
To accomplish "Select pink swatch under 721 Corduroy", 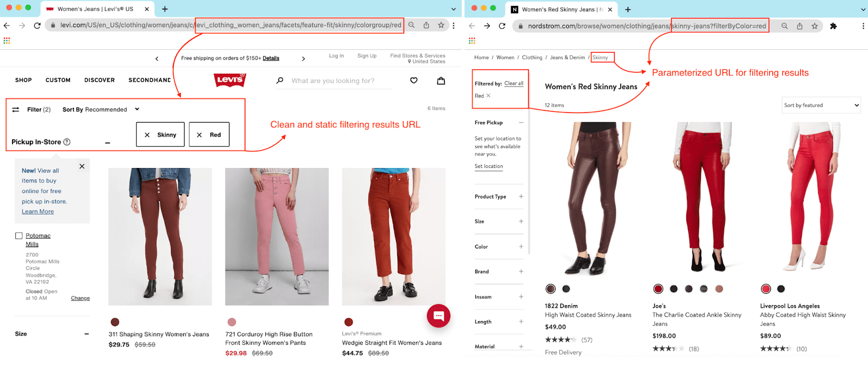I will tap(232, 322).
